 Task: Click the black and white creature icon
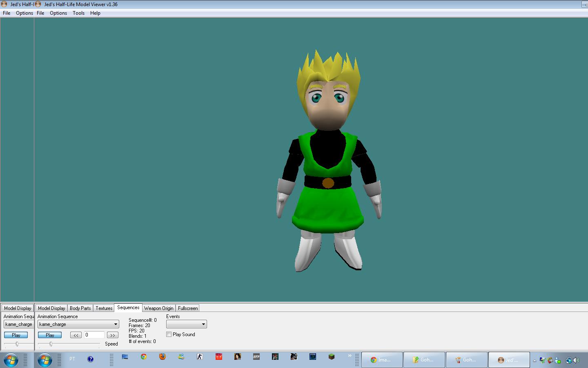pyautogui.click(x=294, y=357)
